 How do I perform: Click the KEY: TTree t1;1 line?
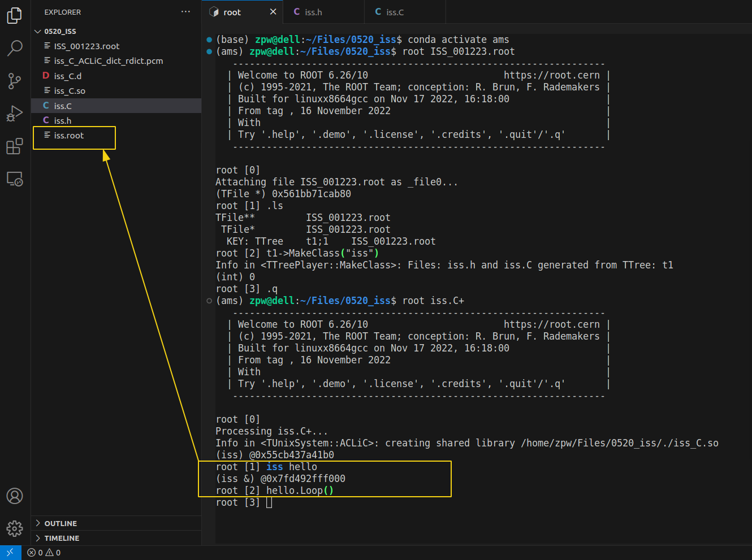[331, 241]
